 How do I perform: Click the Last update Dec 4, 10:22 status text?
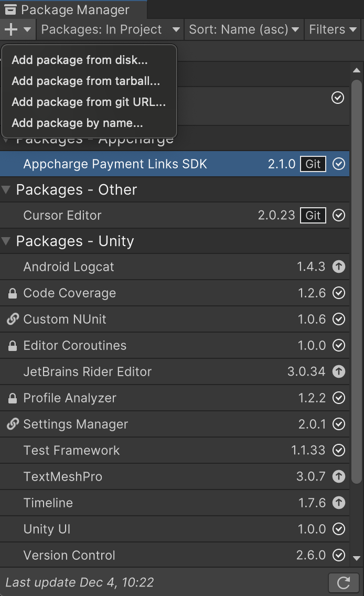(79, 582)
